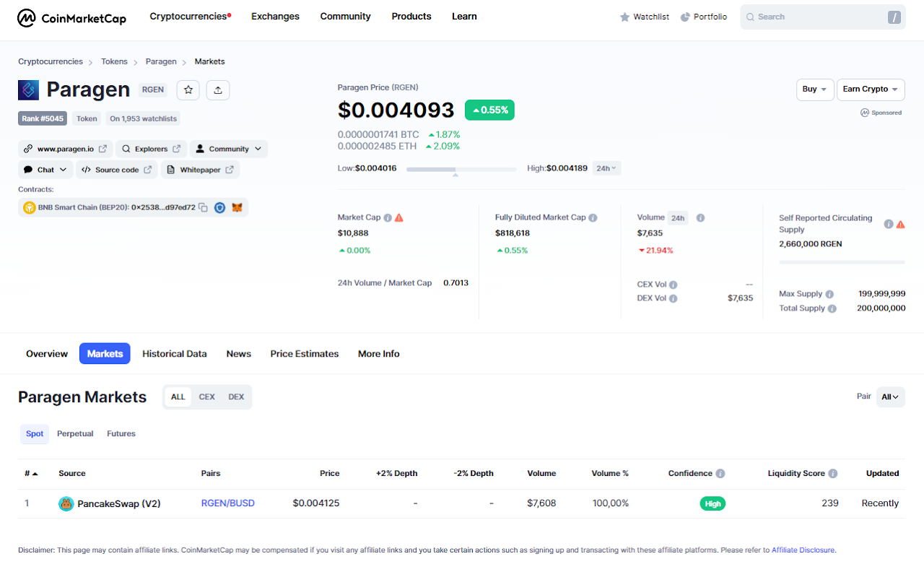Click the slash shortcut icon in search
The image size is (924, 585).
click(x=894, y=17)
